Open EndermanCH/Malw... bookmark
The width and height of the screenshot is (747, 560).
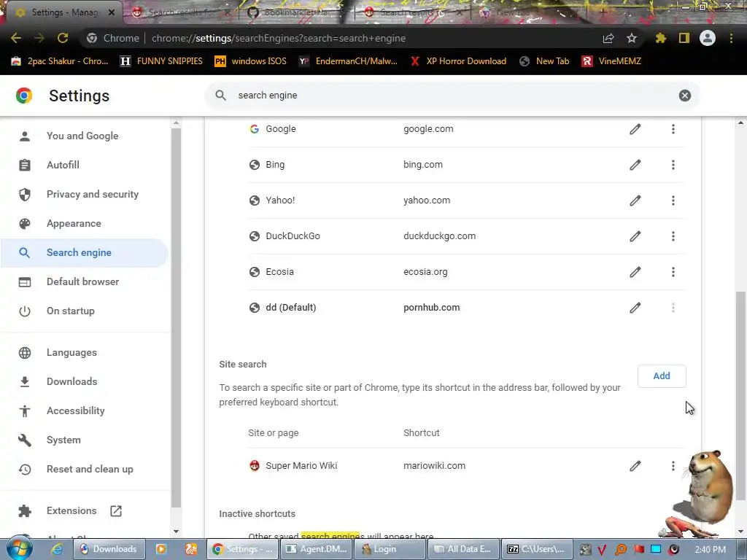[348, 61]
